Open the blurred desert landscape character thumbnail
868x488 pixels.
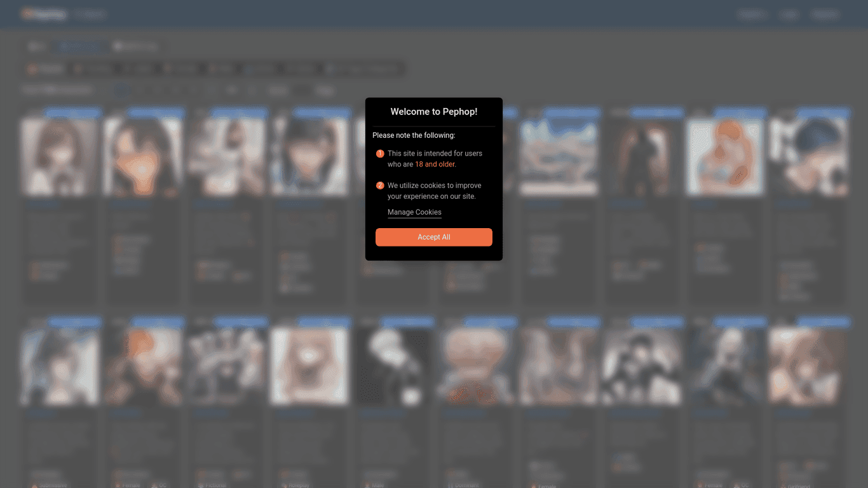click(x=559, y=156)
